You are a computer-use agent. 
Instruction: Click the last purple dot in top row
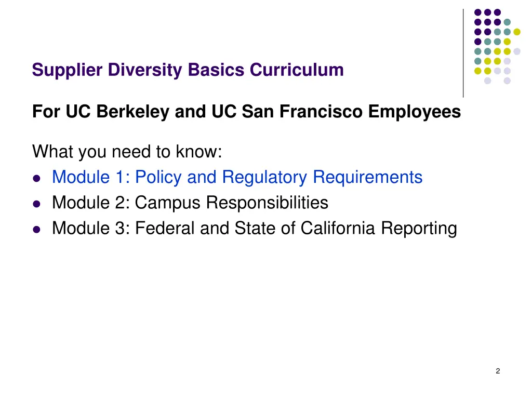coord(497,12)
